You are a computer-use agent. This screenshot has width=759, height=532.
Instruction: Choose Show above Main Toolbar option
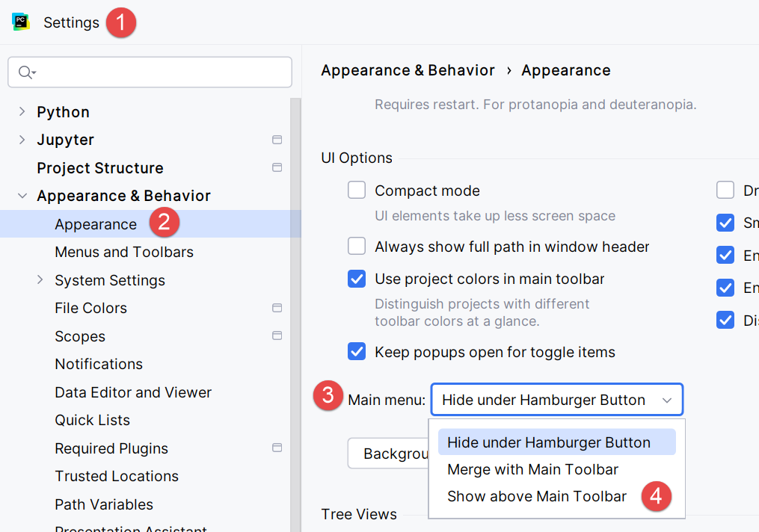(536, 496)
